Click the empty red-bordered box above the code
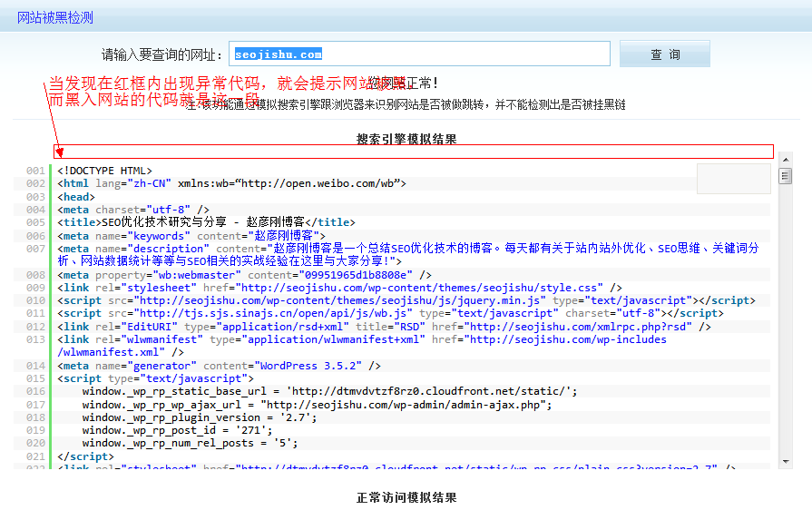 coord(413,152)
